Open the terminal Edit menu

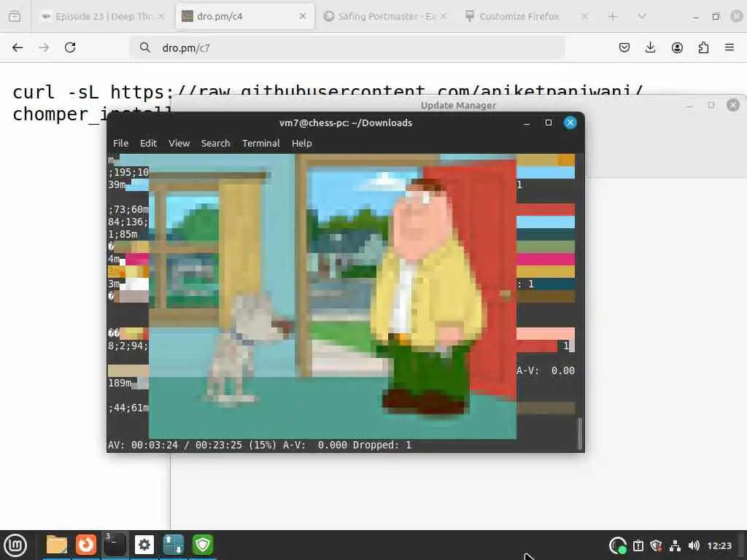click(148, 144)
